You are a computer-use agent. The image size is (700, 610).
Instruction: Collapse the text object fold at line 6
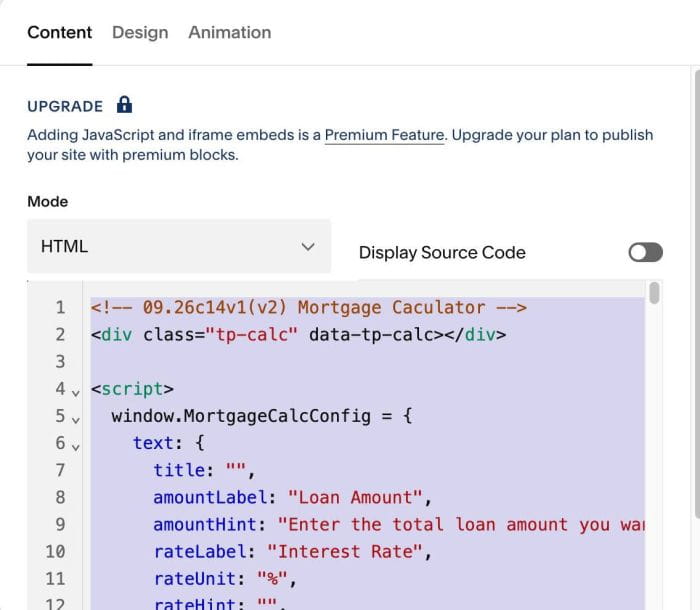76,447
